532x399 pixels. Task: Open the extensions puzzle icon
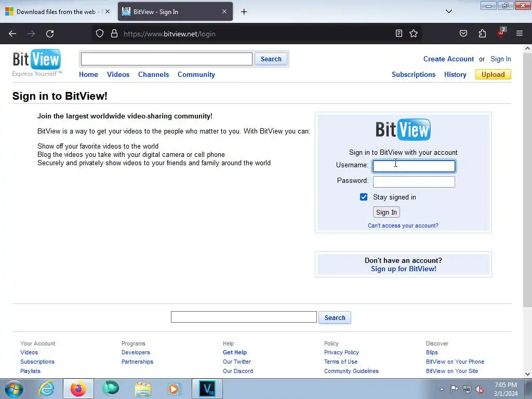(x=482, y=33)
